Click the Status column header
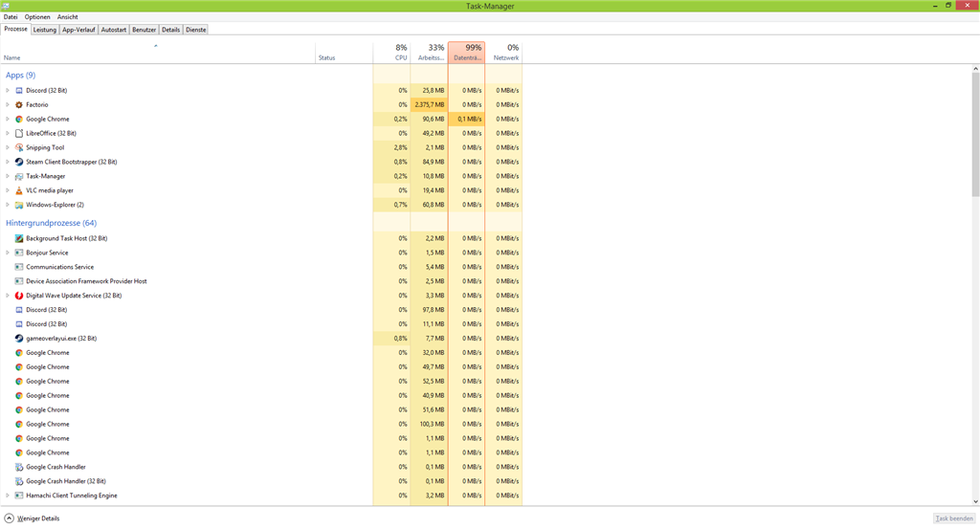The height and width of the screenshot is (529, 980). pyautogui.click(x=344, y=53)
